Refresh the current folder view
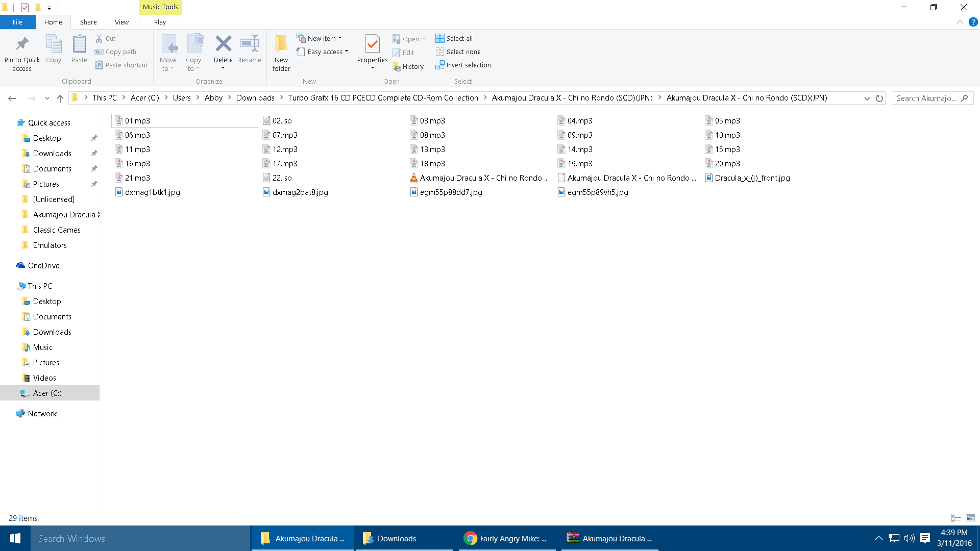Image resolution: width=980 pixels, height=551 pixels. (x=879, y=98)
